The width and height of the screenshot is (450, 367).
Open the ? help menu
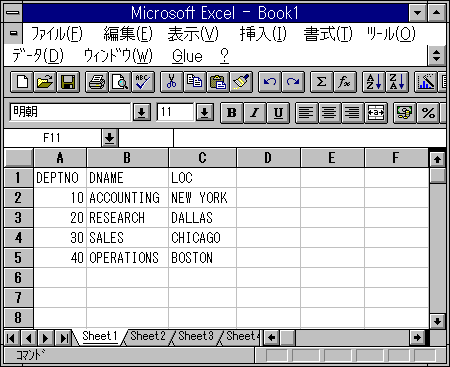pos(224,56)
